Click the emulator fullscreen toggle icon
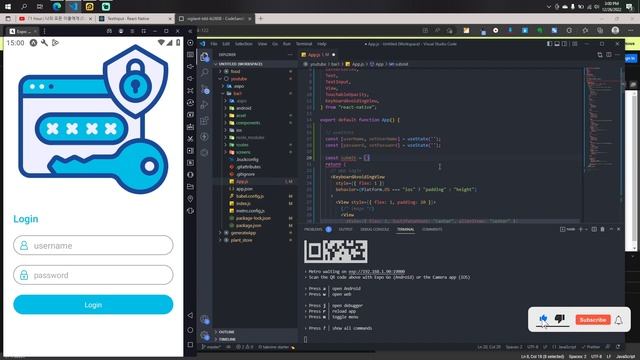The width and height of the screenshot is (640, 360). [190, 91]
